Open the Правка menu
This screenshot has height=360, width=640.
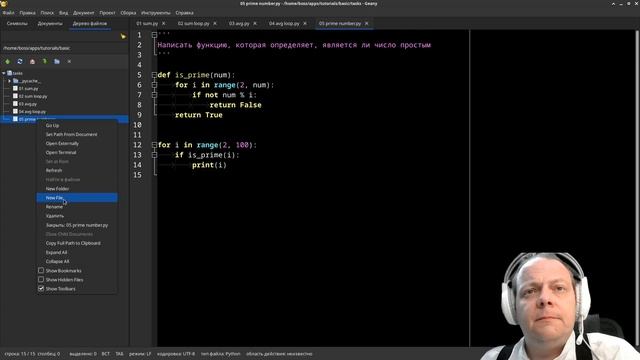click(x=27, y=13)
